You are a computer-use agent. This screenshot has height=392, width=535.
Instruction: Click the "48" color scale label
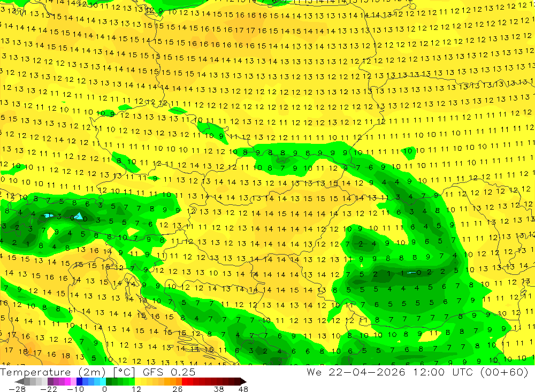243,389
